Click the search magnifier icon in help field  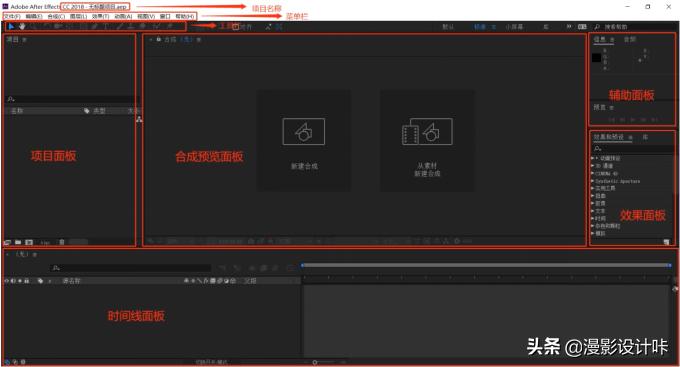coord(597,27)
